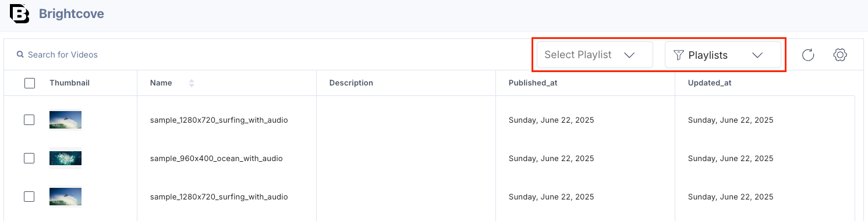Click the Description column header
868x221 pixels.
tap(351, 83)
